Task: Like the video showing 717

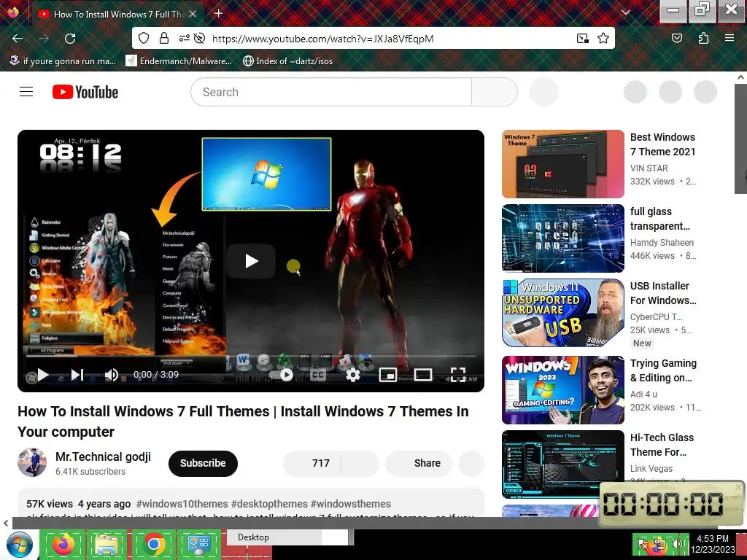Action: pos(312,463)
